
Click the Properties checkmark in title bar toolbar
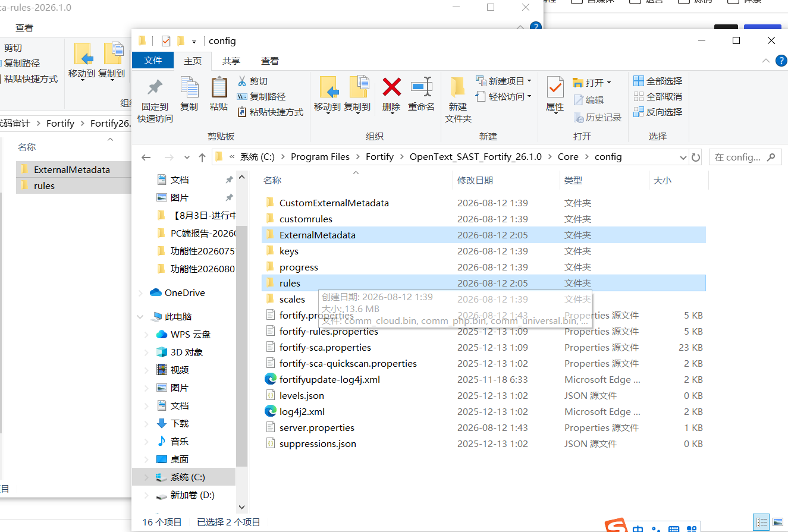click(166, 41)
